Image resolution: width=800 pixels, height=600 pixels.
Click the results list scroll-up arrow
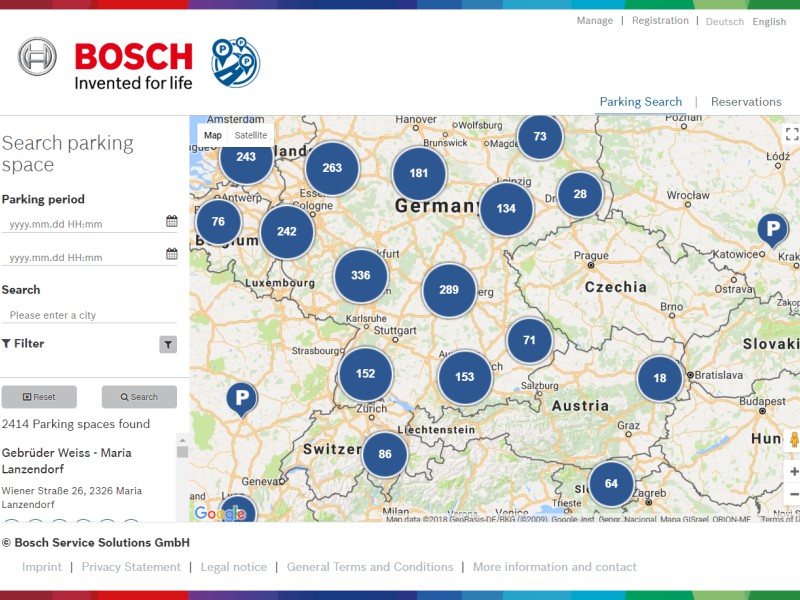tap(182, 440)
